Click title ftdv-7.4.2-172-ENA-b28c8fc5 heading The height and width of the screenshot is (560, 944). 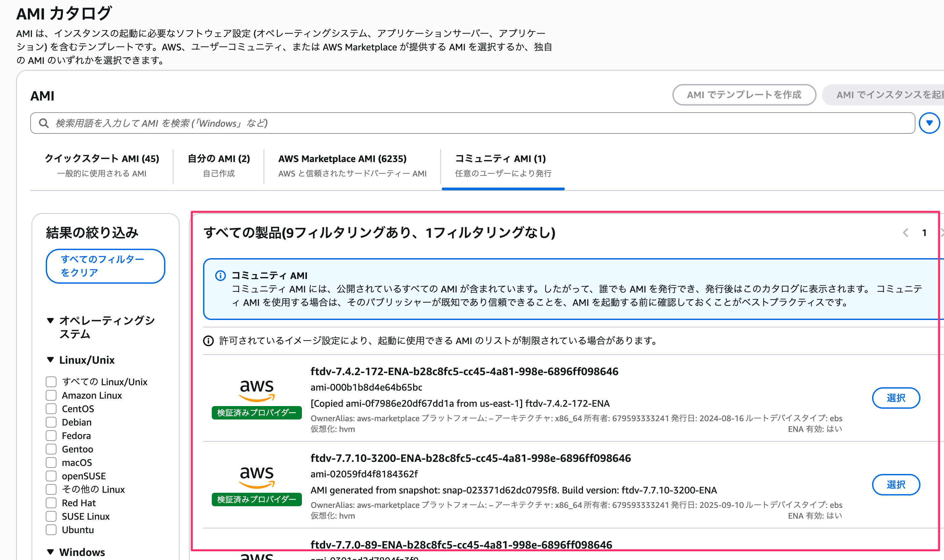(x=465, y=372)
